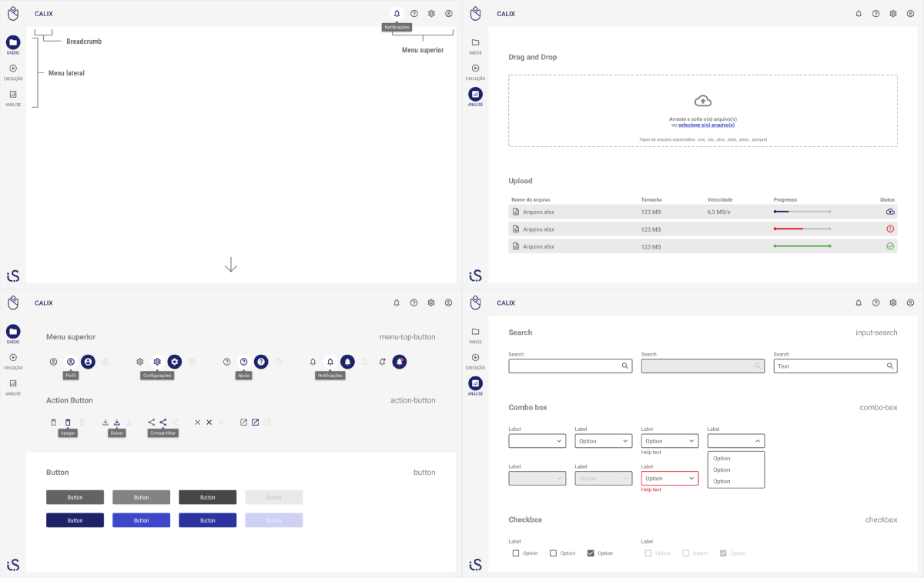Viewport: 924px width, 578px height.
Task: Expand the combo box showing red Help text
Action: click(x=669, y=477)
